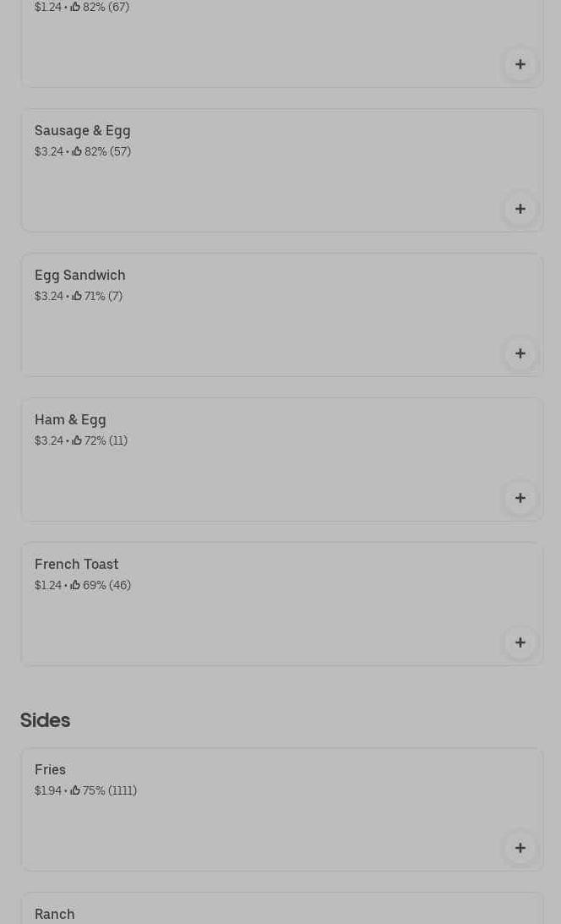Viewport: 561px width, 924px height.
Task: Open the Fries side item
Action: [51, 769]
